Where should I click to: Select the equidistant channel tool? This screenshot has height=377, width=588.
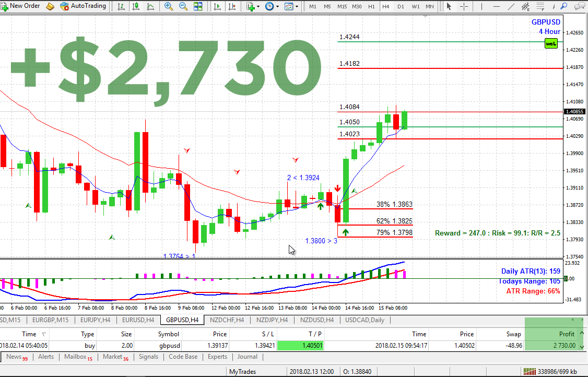tap(526, 6)
